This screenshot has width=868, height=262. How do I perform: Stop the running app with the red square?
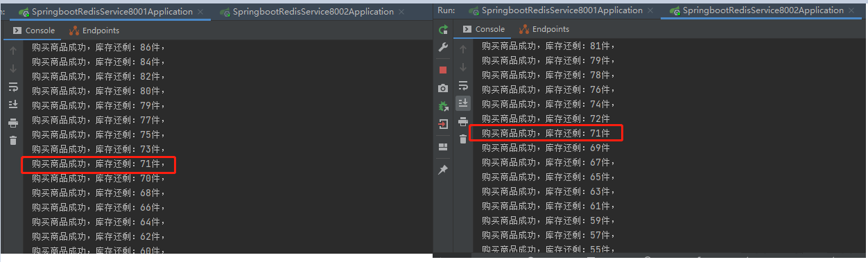[444, 70]
